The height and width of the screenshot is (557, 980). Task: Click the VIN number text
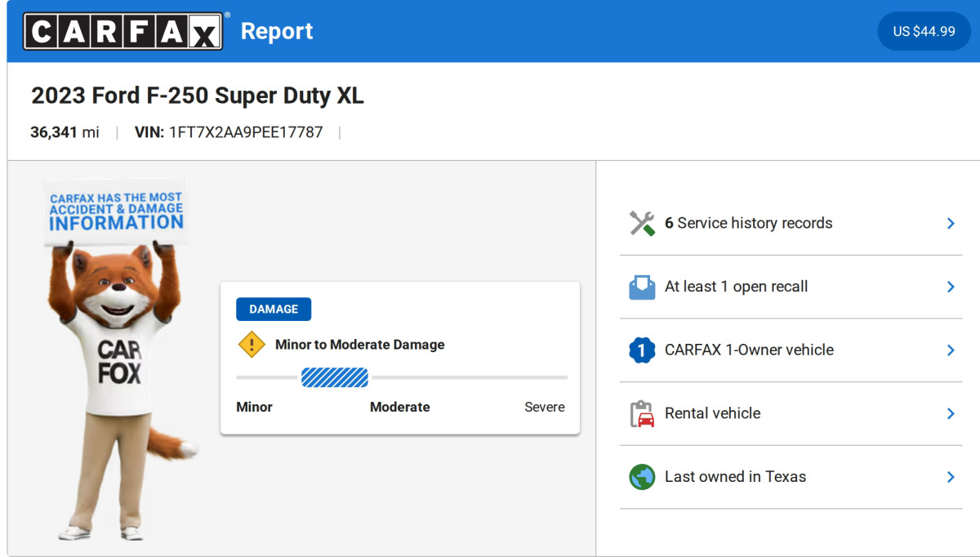(x=245, y=132)
